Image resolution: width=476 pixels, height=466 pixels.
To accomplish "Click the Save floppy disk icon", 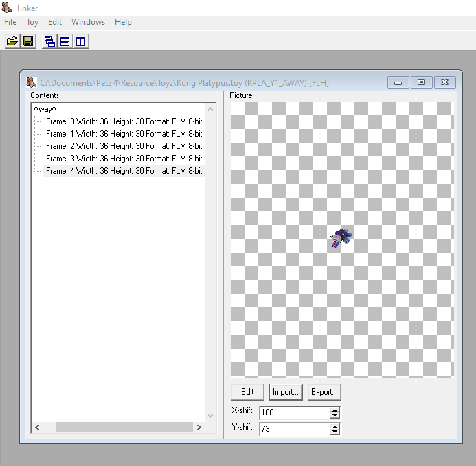I will [x=28, y=41].
